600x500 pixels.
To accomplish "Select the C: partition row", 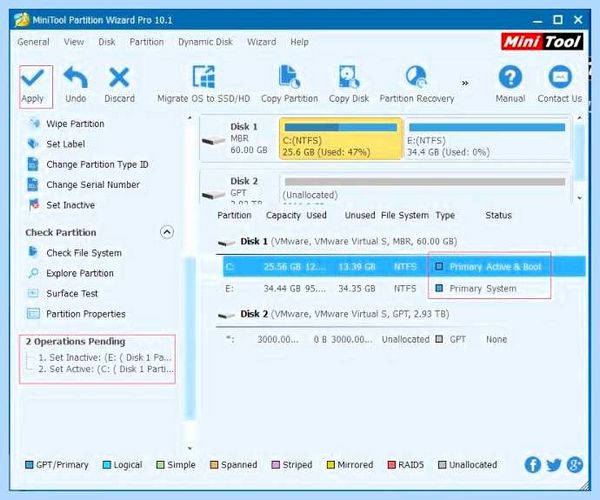I will (404, 267).
